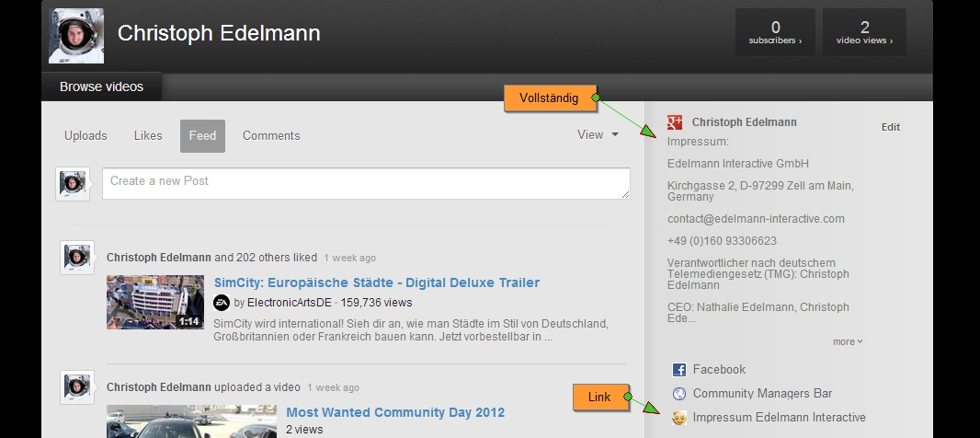The height and width of the screenshot is (438, 980).
Task: Click the 1 week ago timestamp on liked entry
Action: [349, 258]
